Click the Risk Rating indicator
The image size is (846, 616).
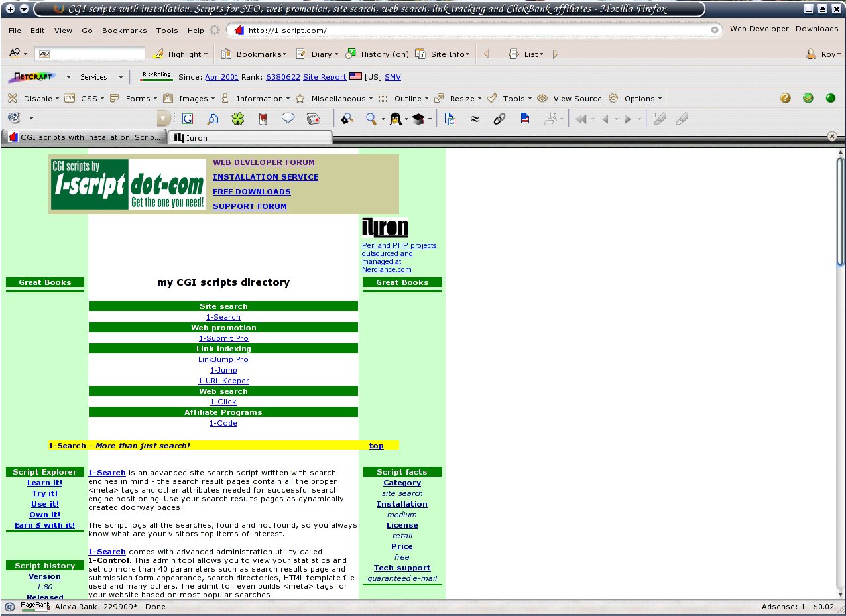(156, 76)
